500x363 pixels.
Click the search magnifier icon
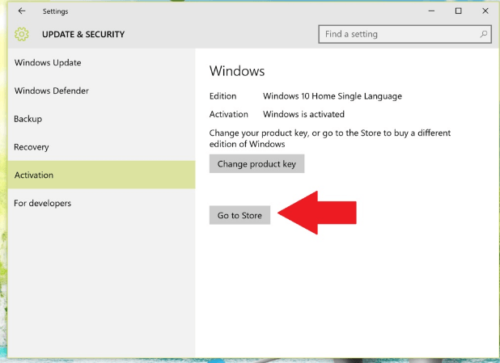[x=483, y=34]
